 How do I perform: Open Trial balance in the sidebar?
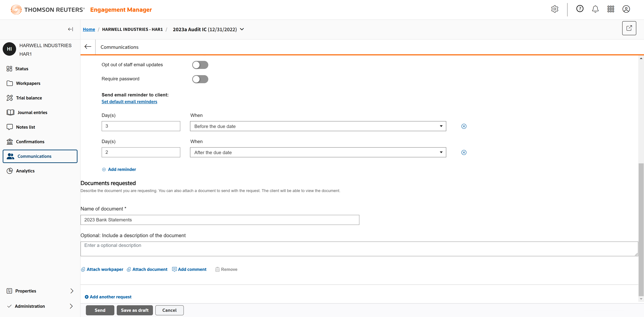pos(29,98)
